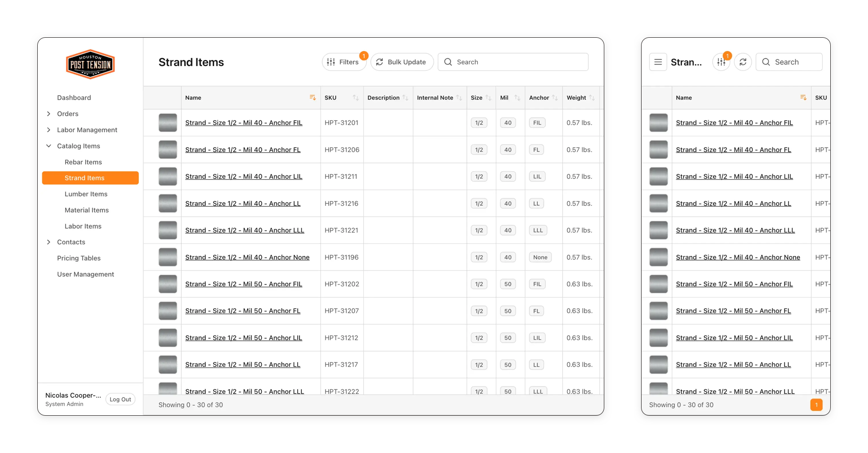Click the Bulk Update button
The height and width of the screenshot is (453, 868).
tap(402, 62)
